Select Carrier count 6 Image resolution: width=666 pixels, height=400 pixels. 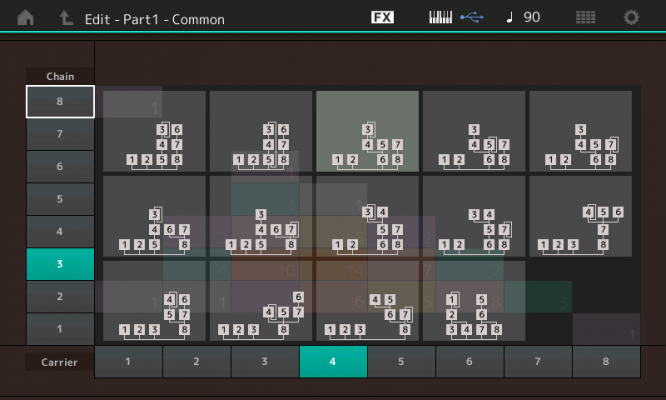pyautogui.click(x=470, y=361)
